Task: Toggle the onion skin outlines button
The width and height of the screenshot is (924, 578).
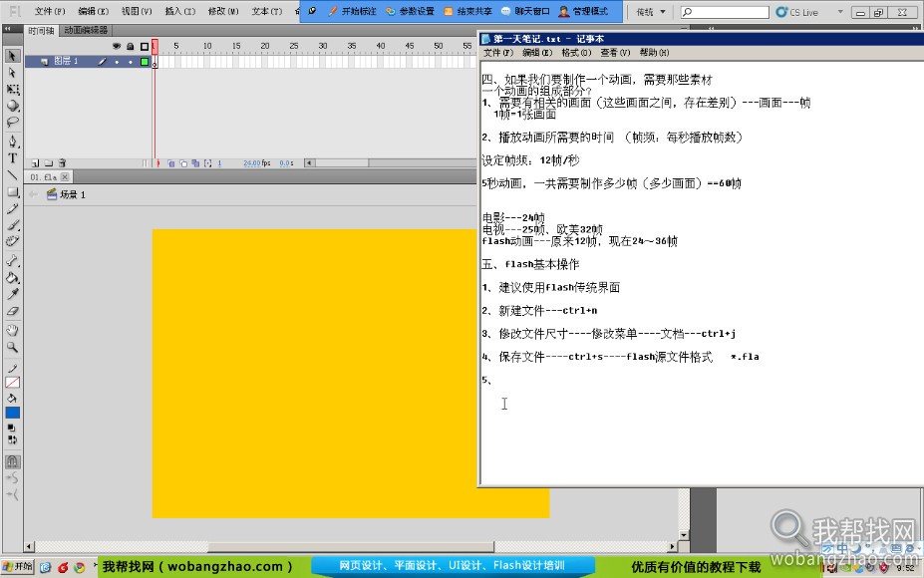Action: click(183, 163)
